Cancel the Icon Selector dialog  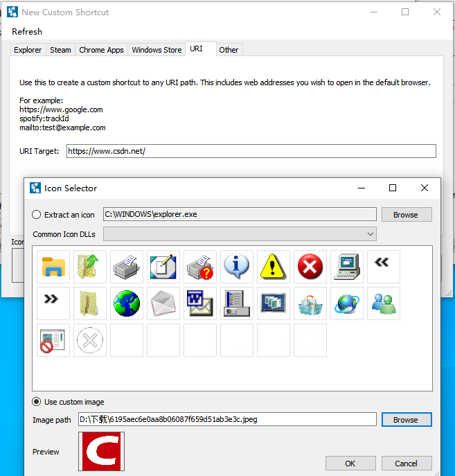tap(407, 464)
